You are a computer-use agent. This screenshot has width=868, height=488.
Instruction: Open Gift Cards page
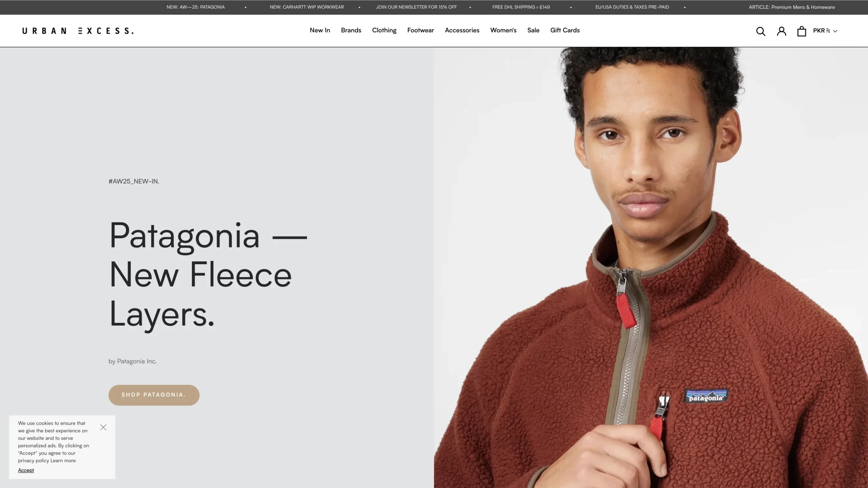565,30
